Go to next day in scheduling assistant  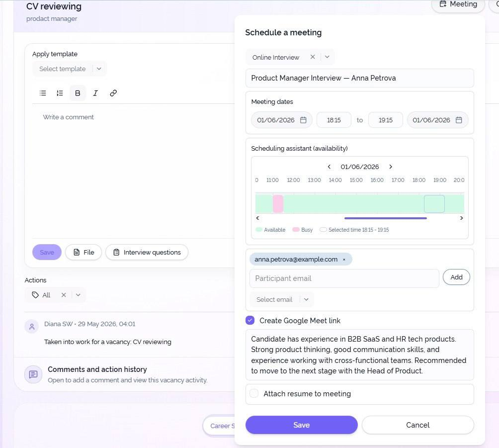(391, 167)
